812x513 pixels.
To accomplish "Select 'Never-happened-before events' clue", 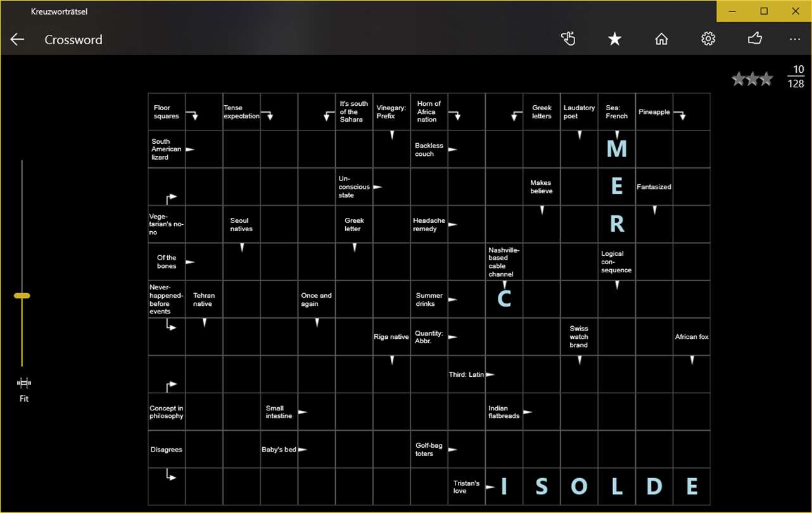I will pos(167,299).
